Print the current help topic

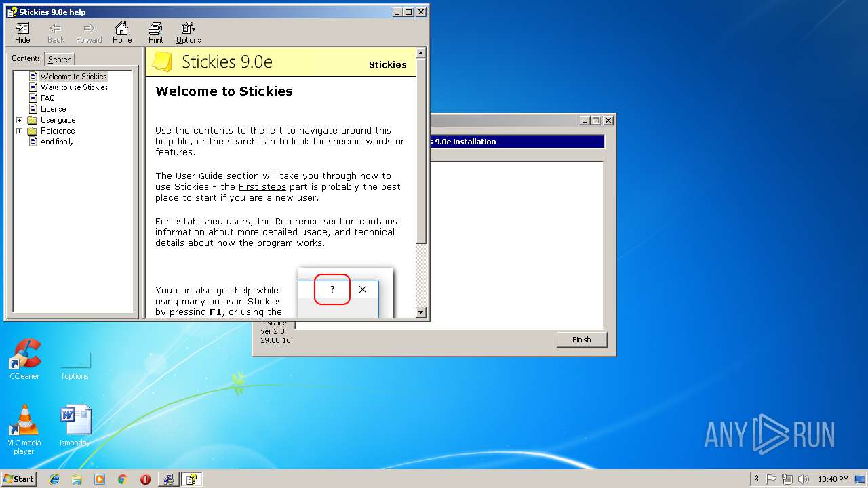tap(155, 33)
